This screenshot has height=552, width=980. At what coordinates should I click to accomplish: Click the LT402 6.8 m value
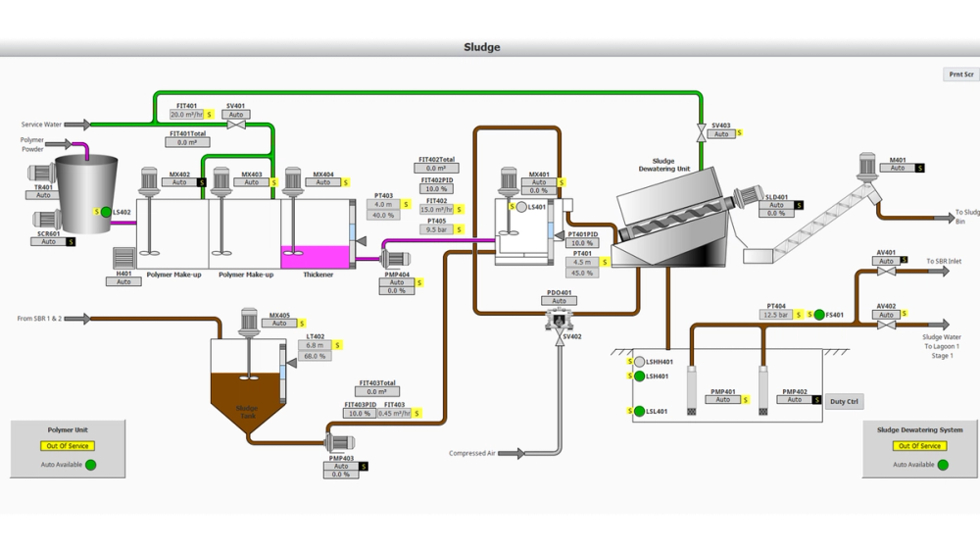point(315,345)
